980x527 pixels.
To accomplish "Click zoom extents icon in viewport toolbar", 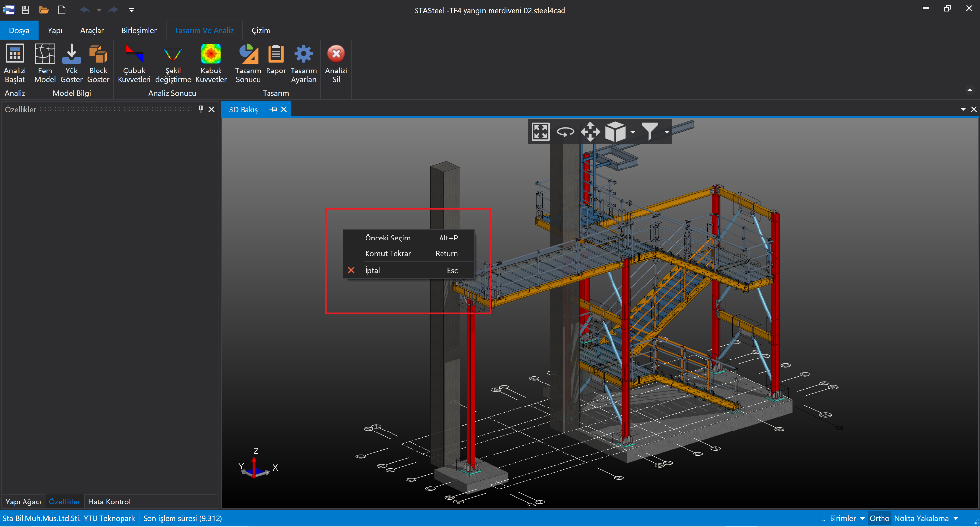I will point(540,132).
